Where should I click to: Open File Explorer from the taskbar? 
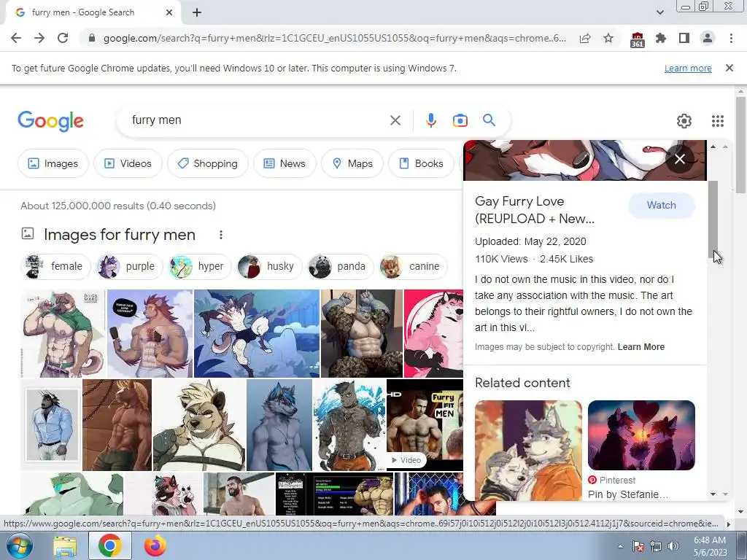pos(65,546)
